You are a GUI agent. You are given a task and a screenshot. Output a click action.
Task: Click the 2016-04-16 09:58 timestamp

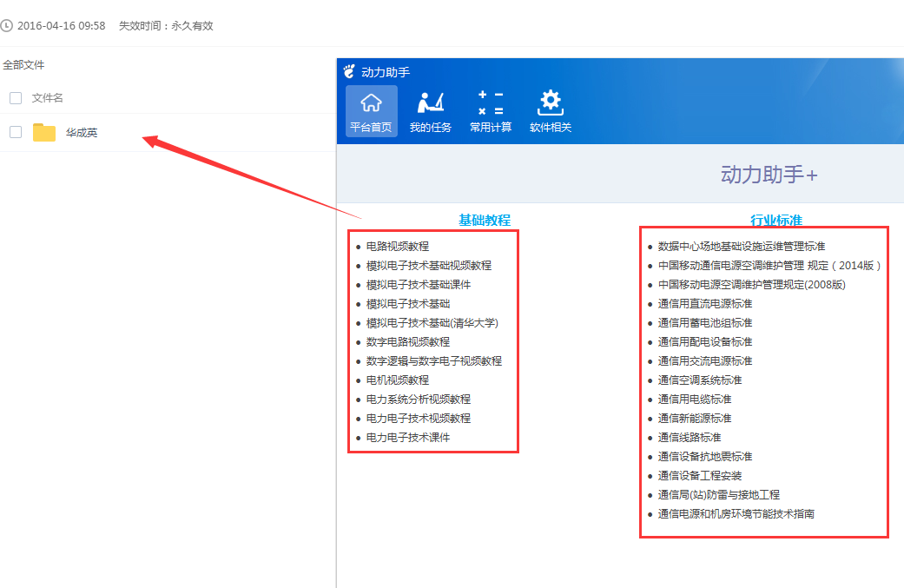pyautogui.click(x=61, y=25)
